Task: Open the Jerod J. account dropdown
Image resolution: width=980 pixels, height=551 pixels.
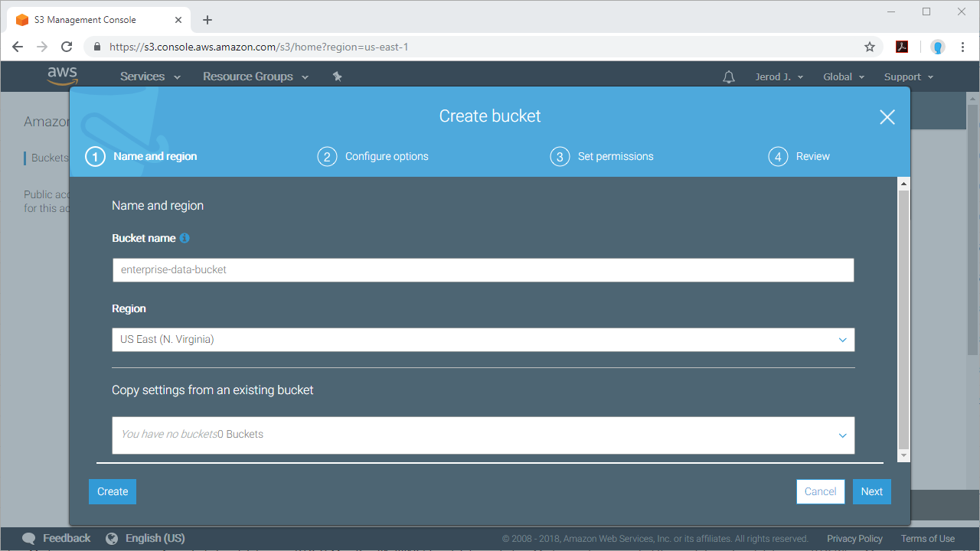Action: pyautogui.click(x=779, y=77)
